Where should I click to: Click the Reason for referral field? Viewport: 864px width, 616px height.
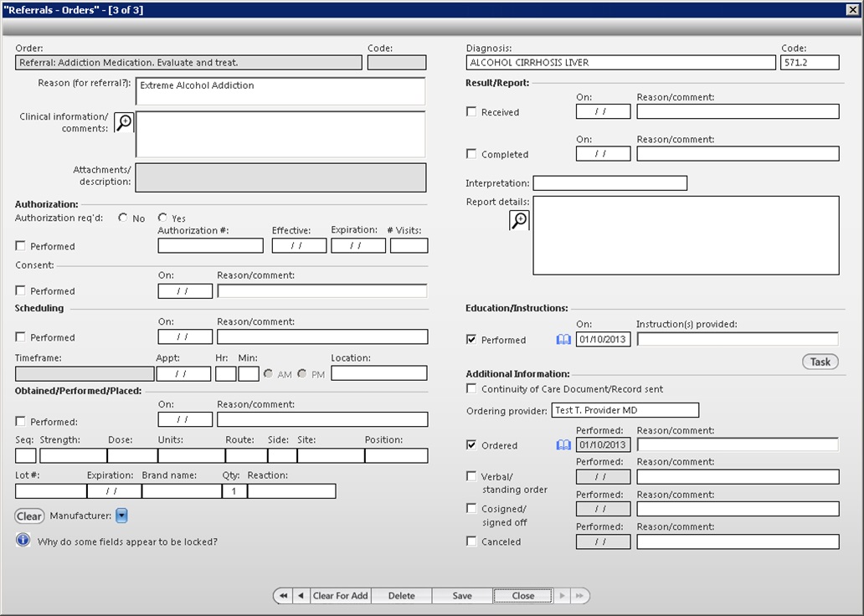280,91
